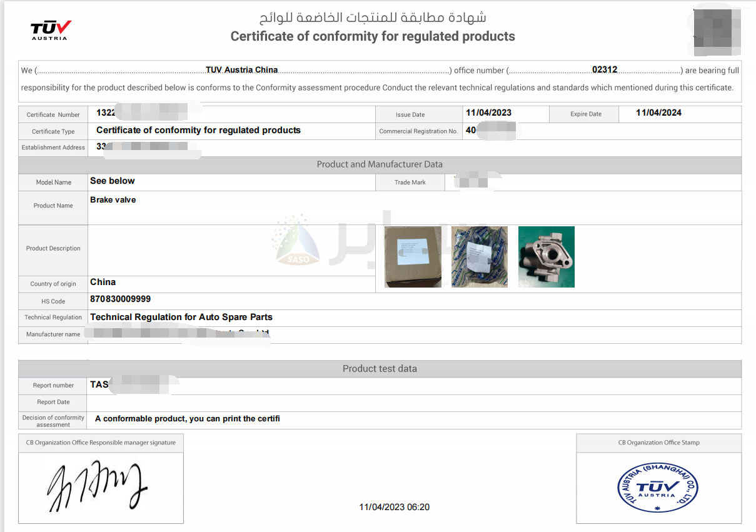
Task: Click the 'HS Code' label
Action: coord(53,301)
